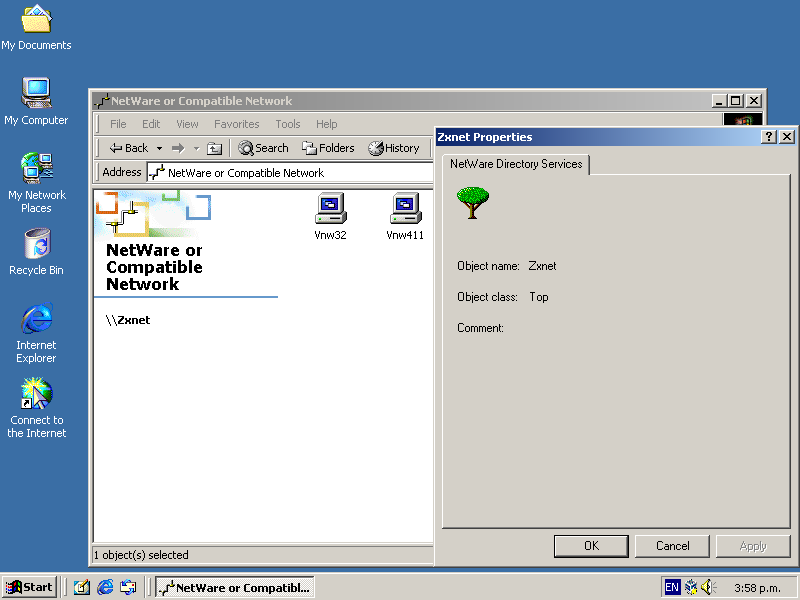Click the taskbar clock showing 3:58 p.m.
The width and height of the screenshot is (800, 600).
[x=757, y=588]
